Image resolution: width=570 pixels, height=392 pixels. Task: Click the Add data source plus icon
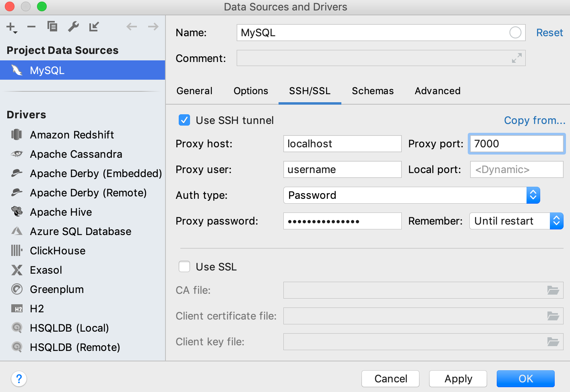[12, 27]
